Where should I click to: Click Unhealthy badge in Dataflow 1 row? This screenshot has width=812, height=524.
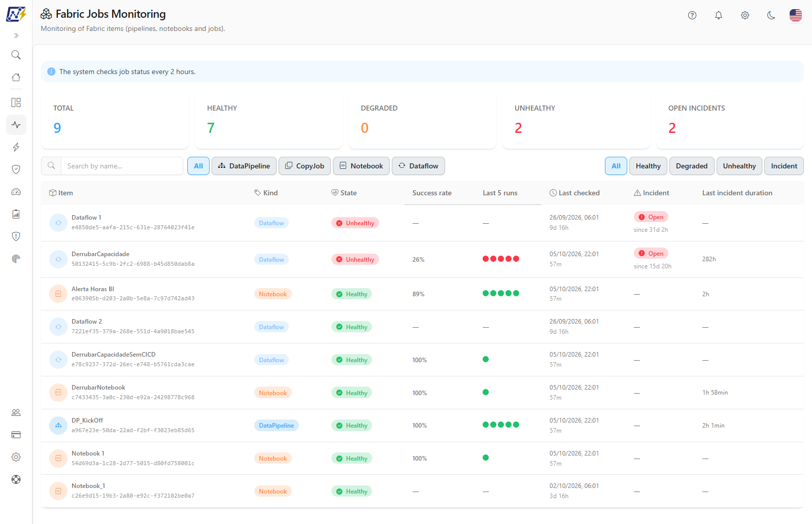click(x=355, y=223)
